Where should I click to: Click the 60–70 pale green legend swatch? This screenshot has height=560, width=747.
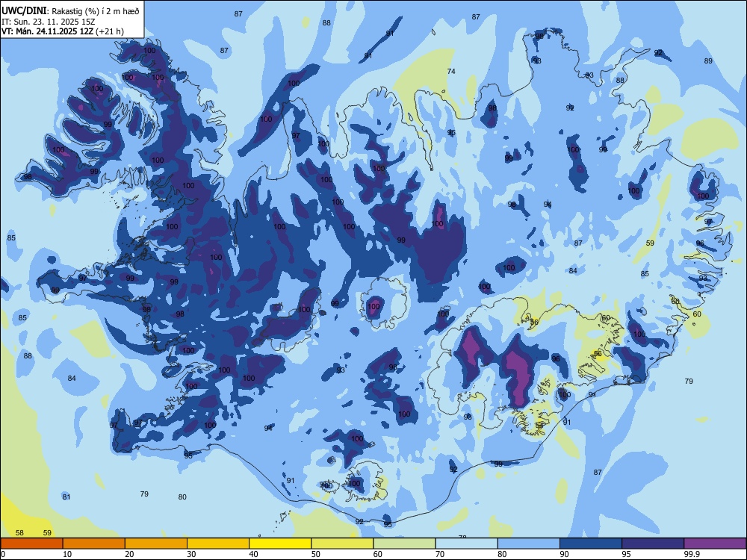click(404, 544)
